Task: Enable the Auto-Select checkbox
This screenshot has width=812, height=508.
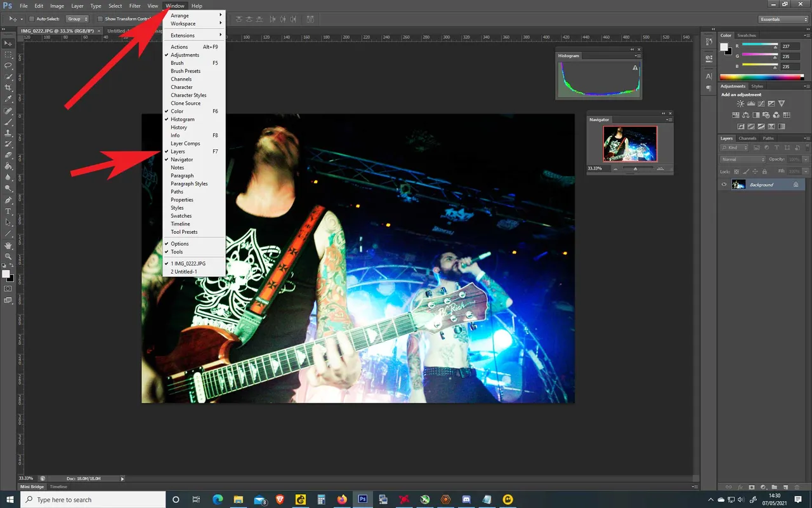Action: pos(32,19)
